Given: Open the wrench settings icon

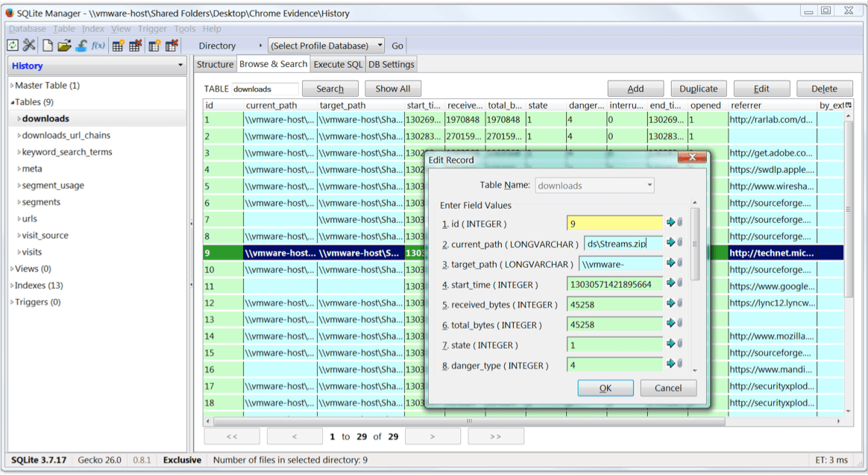Looking at the screenshot, I should 28,45.
